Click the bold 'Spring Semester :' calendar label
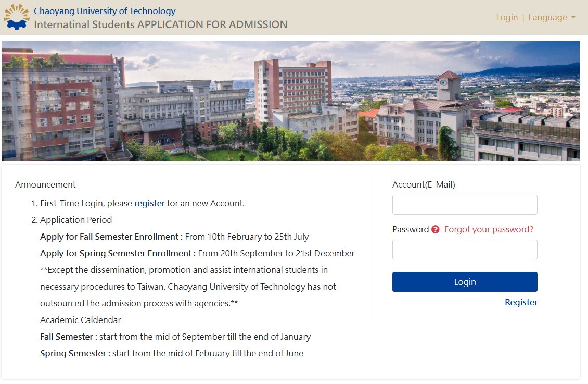 75,353
